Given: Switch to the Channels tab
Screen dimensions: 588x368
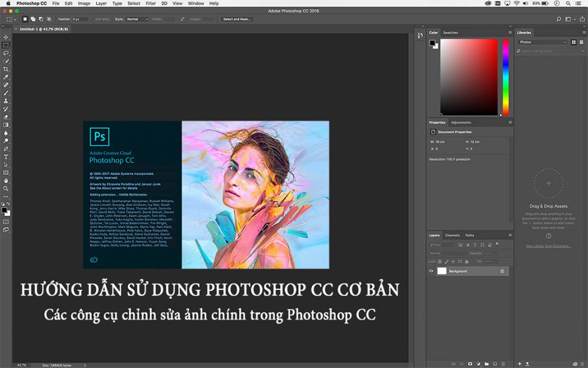Looking at the screenshot, I should click(451, 234).
